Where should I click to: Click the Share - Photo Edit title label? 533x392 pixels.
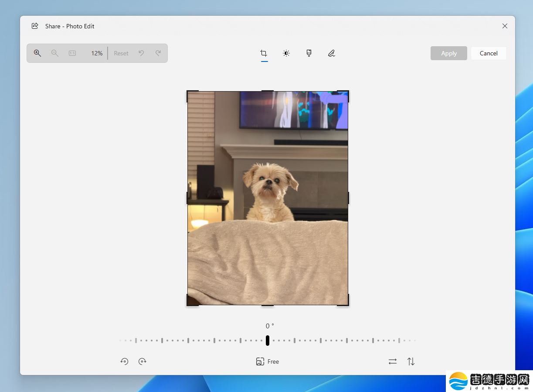click(70, 26)
